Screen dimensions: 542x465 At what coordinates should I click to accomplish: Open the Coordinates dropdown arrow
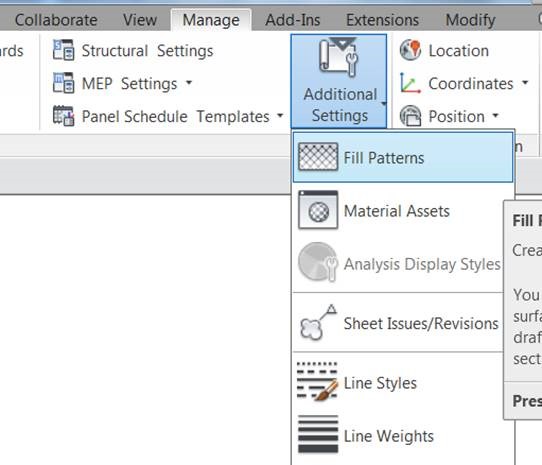pos(525,83)
